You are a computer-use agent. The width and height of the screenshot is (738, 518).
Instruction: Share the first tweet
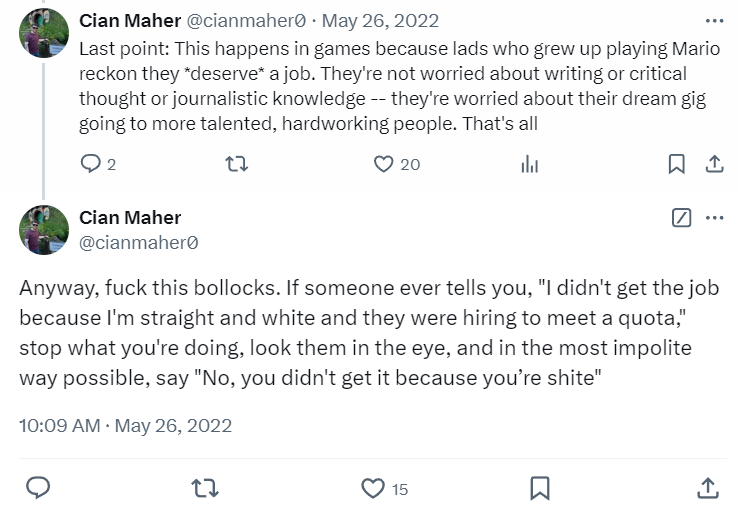point(714,164)
